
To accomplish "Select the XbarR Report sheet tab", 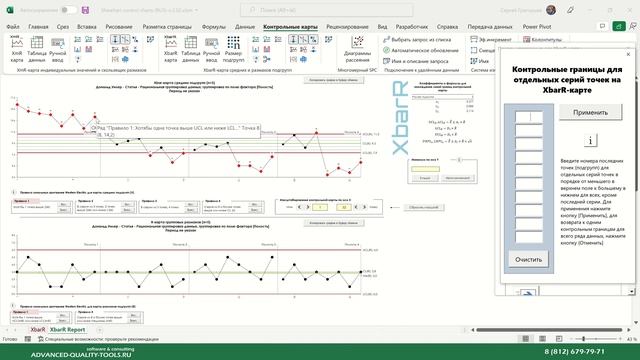I will tap(67, 330).
